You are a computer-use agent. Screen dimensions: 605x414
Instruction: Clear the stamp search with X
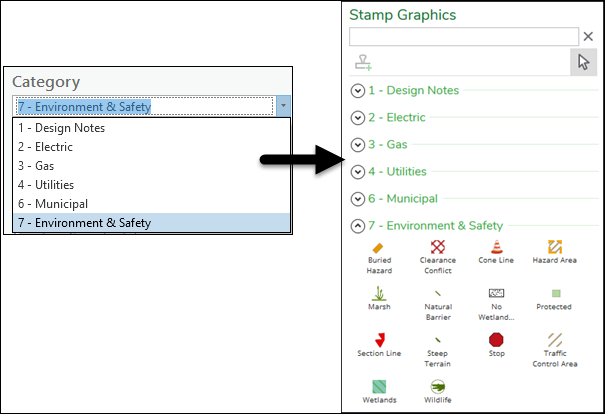588,36
